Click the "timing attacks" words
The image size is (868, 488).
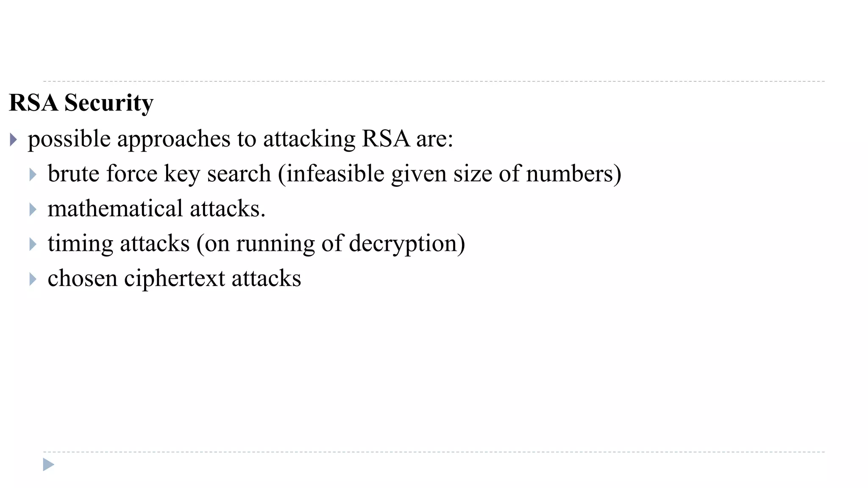click(119, 244)
